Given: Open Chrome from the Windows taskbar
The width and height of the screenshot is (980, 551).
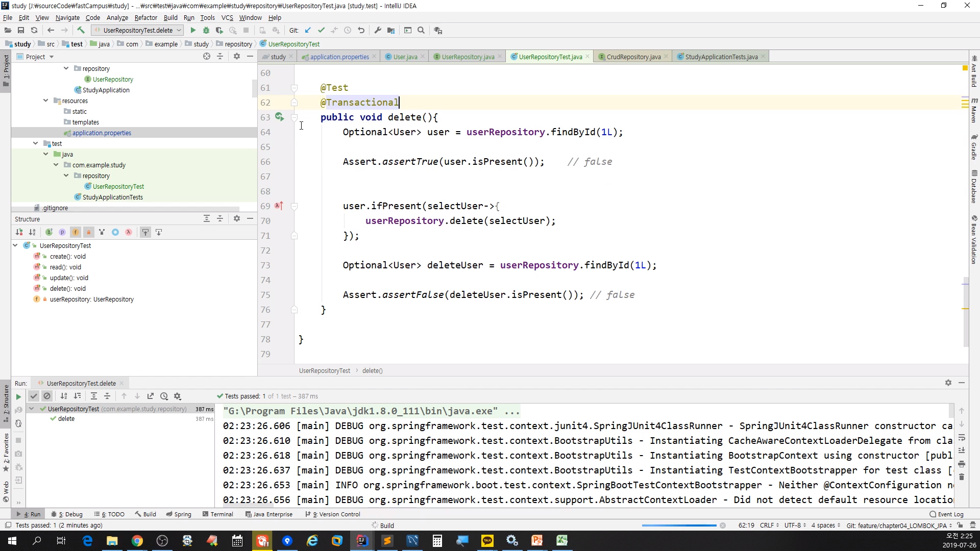Looking at the screenshot, I should [x=137, y=541].
